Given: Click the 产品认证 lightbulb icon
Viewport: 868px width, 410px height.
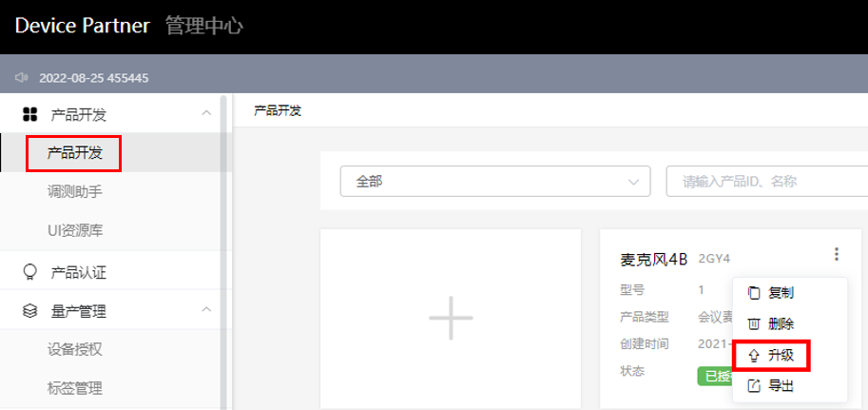Looking at the screenshot, I should tap(29, 272).
